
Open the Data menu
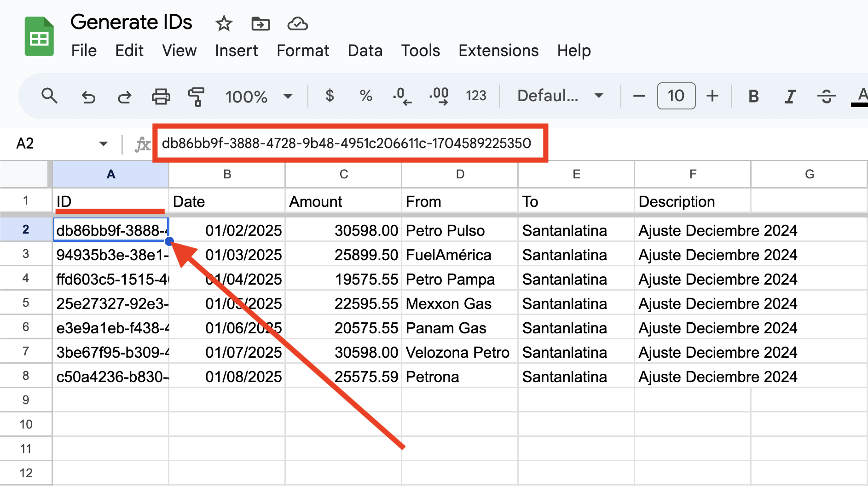tap(365, 51)
